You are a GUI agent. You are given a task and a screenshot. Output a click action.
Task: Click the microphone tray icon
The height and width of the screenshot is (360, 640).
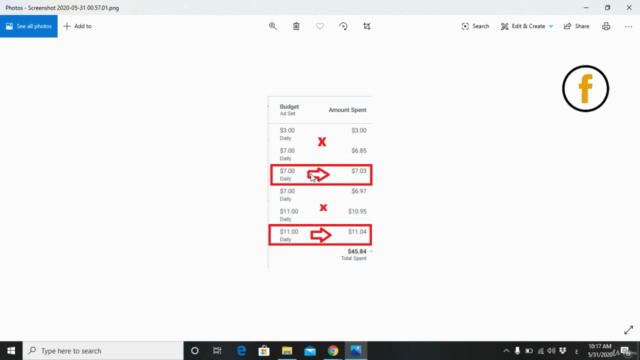click(517, 351)
